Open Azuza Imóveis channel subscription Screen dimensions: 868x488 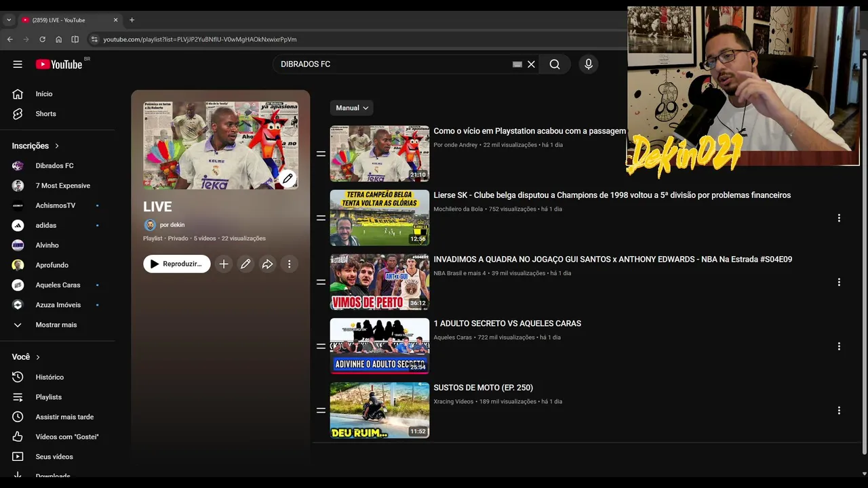[x=57, y=305]
